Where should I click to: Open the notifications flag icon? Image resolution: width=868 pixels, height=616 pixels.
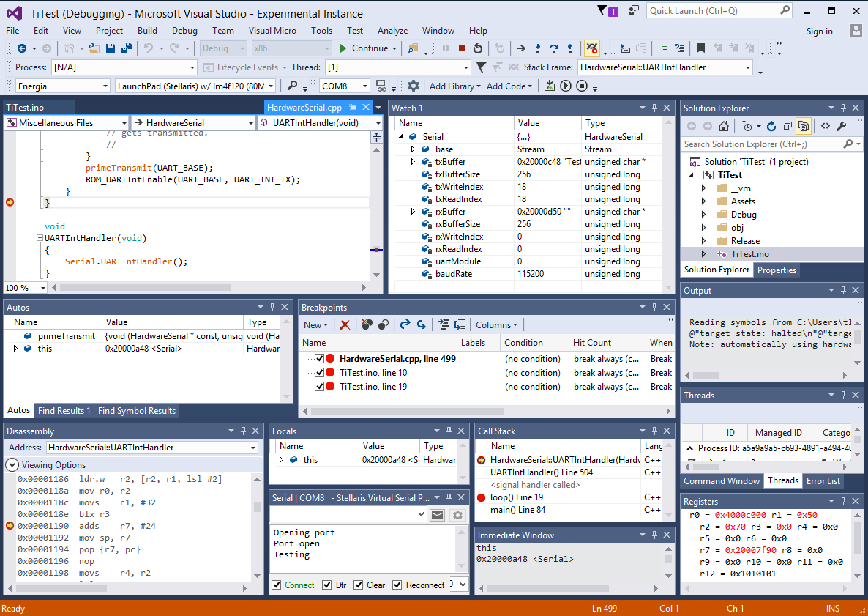tap(602, 10)
